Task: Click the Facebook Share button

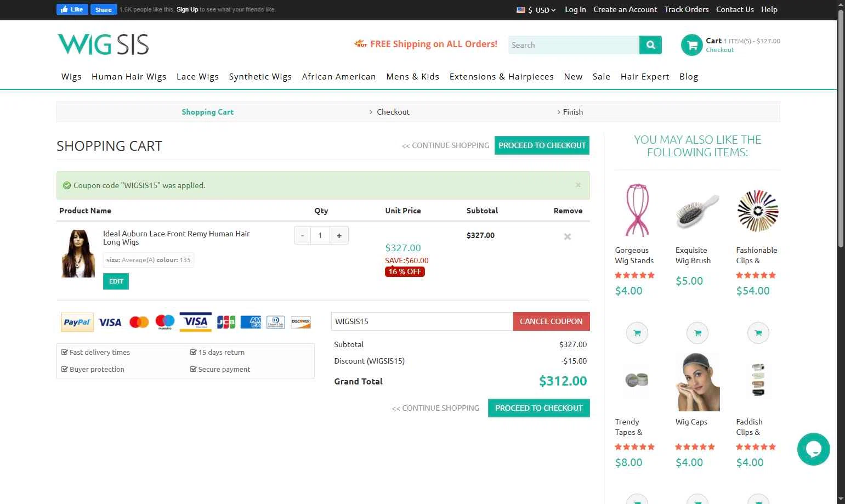Action: pyautogui.click(x=103, y=9)
